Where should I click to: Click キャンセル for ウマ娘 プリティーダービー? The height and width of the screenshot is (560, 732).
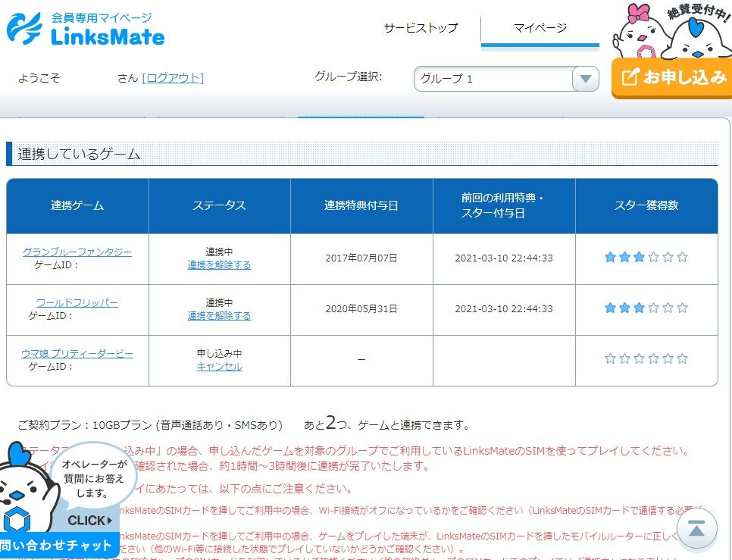pyautogui.click(x=219, y=367)
